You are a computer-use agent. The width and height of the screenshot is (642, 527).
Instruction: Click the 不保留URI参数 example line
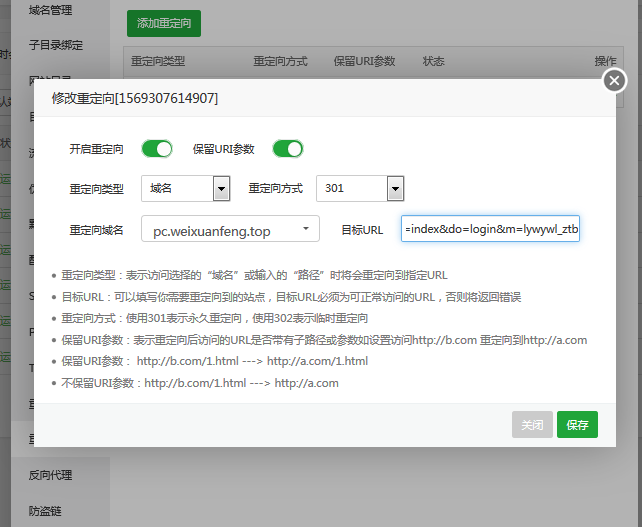200,383
